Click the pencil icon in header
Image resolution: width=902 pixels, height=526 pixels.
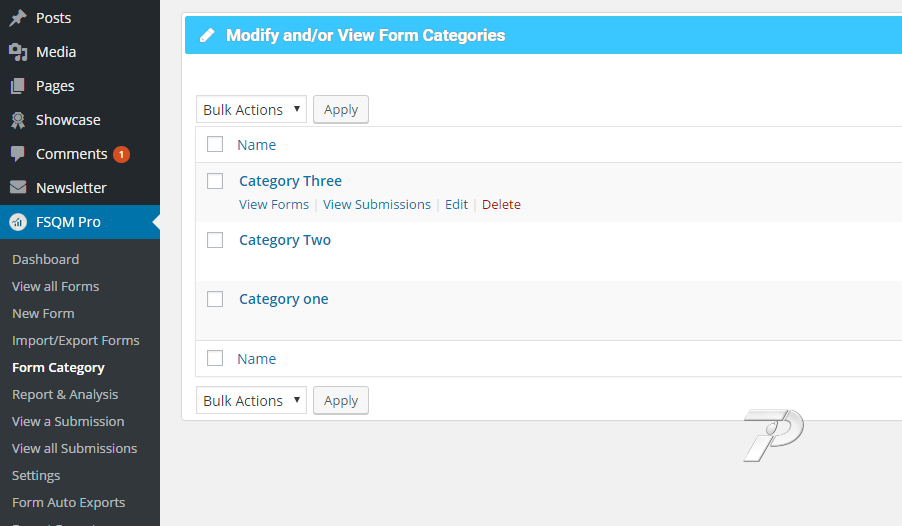pyautogui.click(x=207, y=36)
